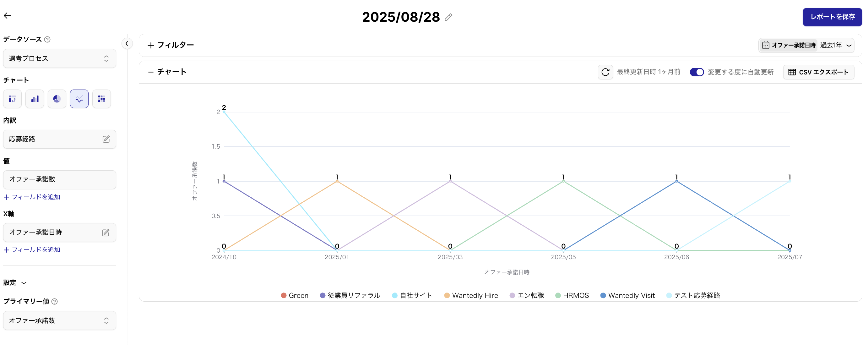
Task: Select the pivot table chart type
Action: [x=13, y=99]
